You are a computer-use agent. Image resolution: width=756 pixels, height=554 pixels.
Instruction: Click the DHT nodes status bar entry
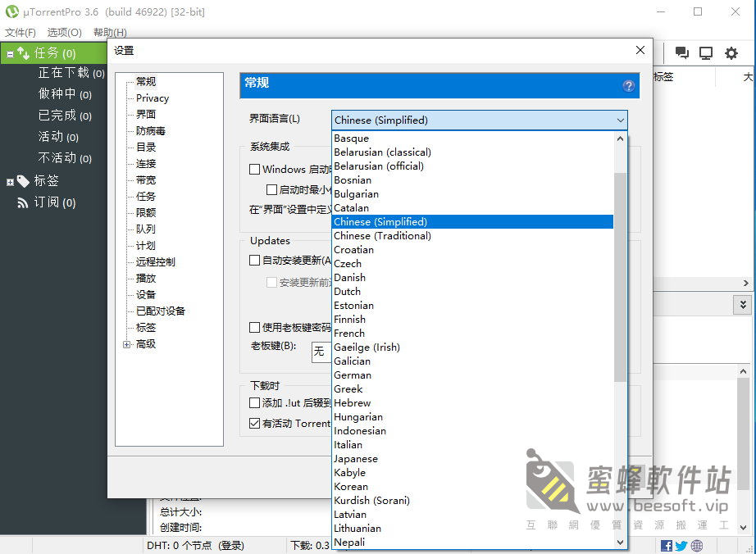point(196,545)
